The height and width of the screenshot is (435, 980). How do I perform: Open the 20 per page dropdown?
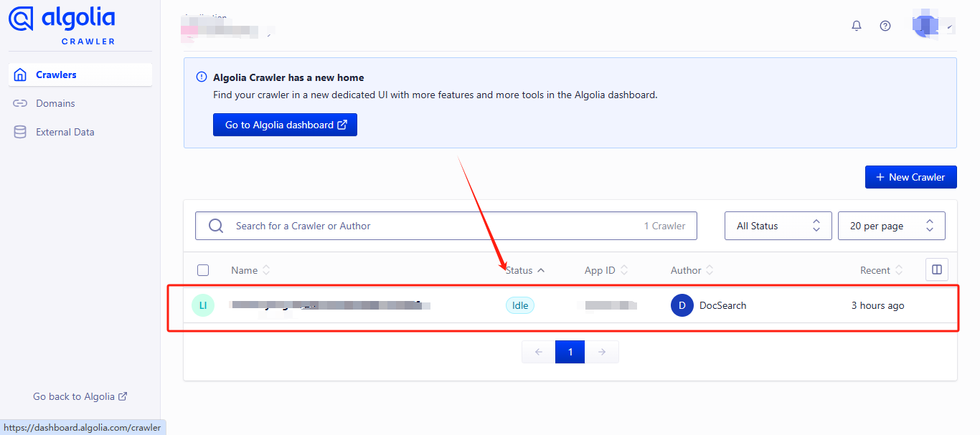891,226
